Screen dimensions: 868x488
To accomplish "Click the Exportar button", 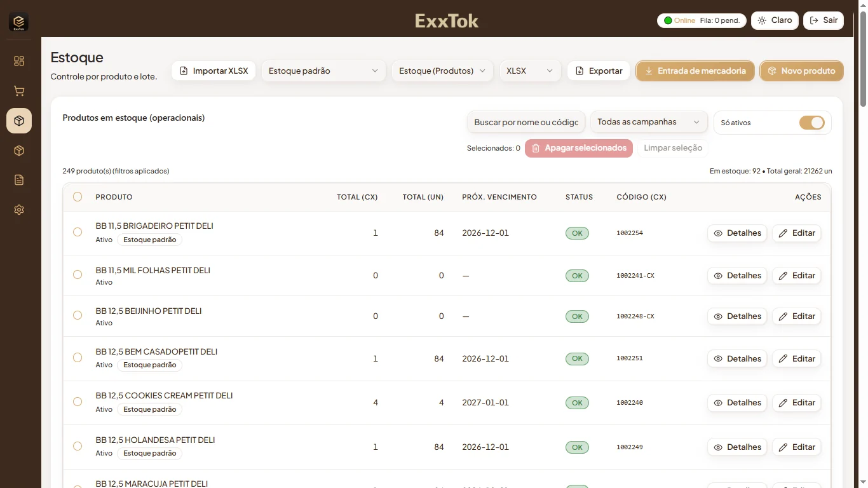I will [599, 71].
